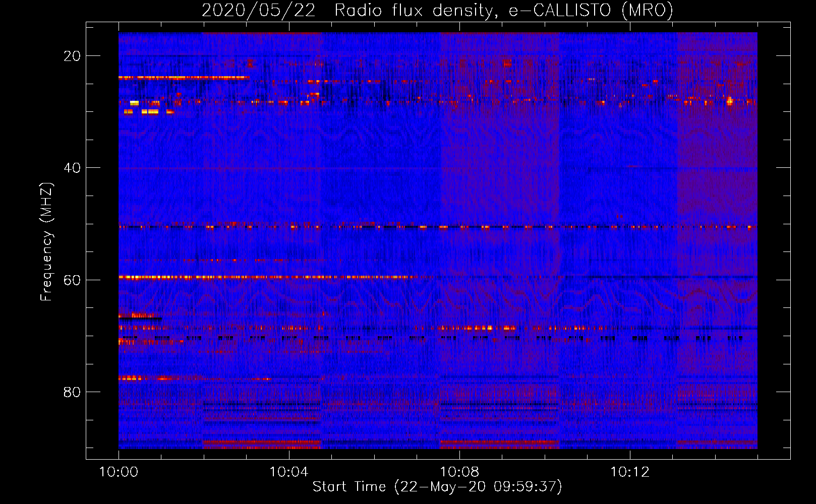Viewport: 816px width, 504px height.
Task: Click the 40 MHz frequency tick label
Action: click(72, 168)
